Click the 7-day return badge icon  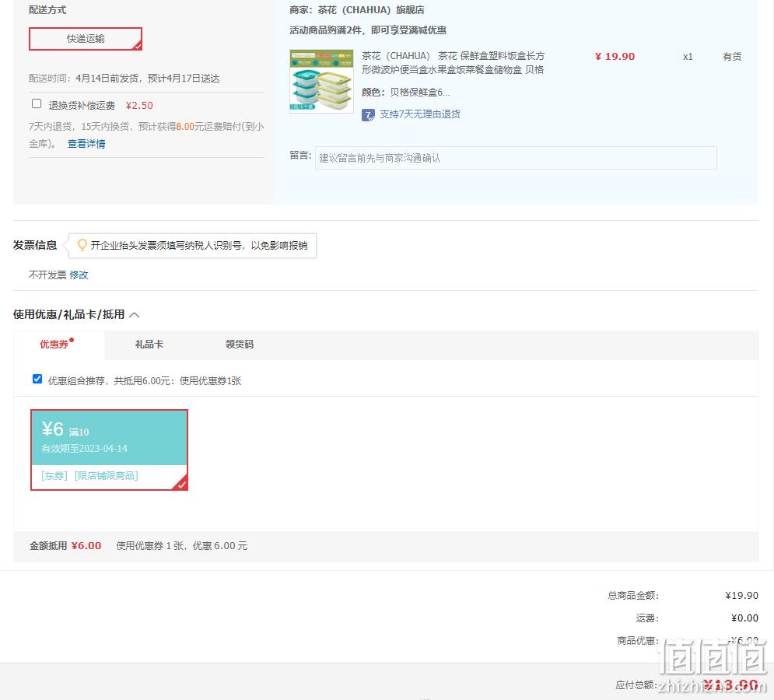tap(368, 115)
